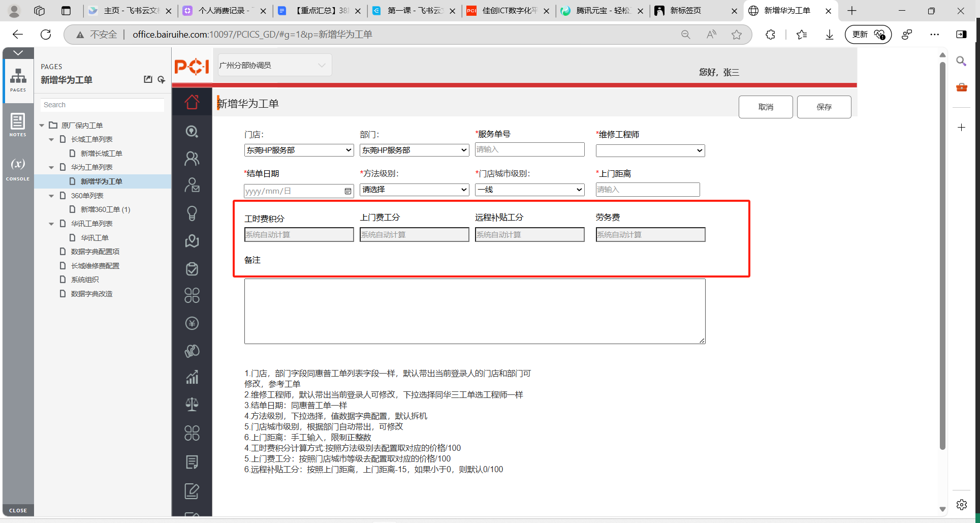Viewport: 980px width, 523px height.
Task: Open the CONSOLE panel icon
Action: pos(18,169)
